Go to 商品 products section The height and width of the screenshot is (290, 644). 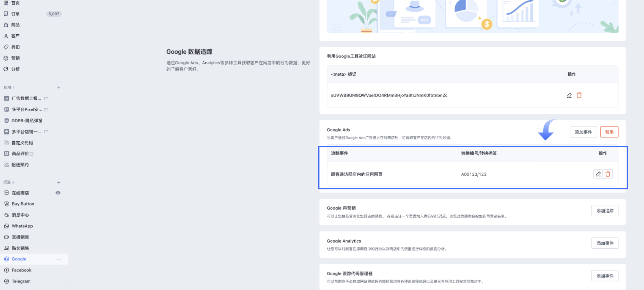[x=15, y=25]
